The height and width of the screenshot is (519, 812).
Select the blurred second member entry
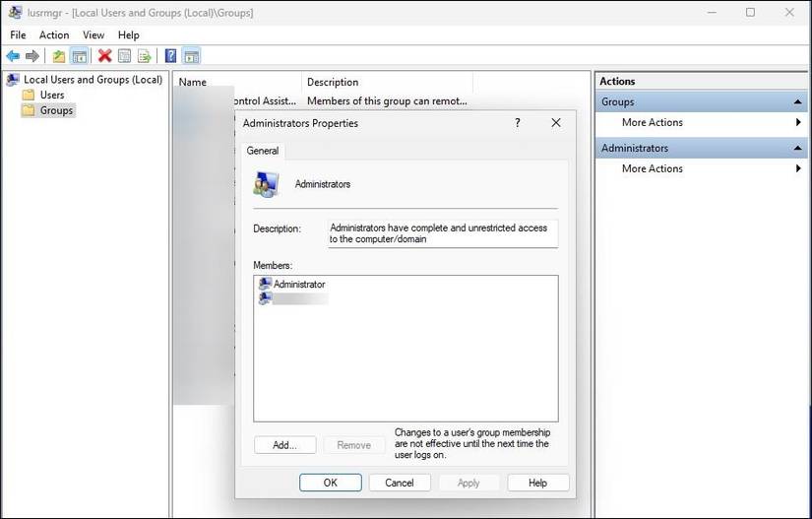300,298
